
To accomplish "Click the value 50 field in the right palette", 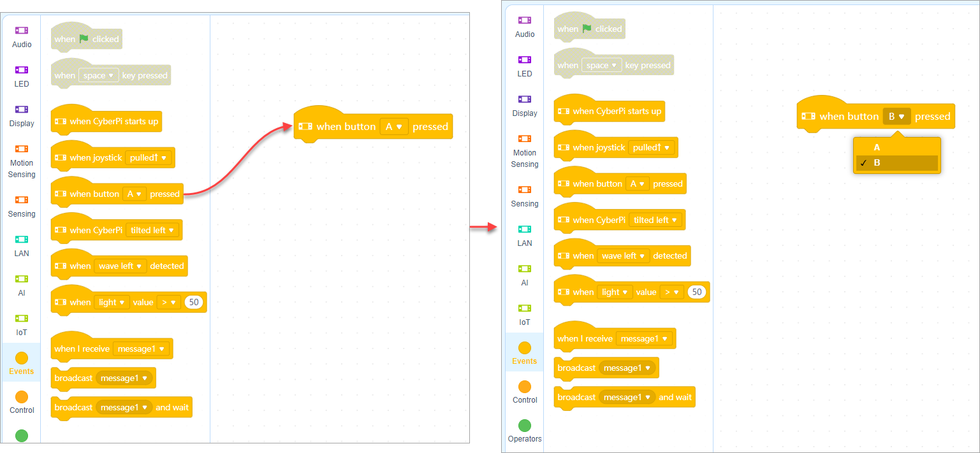I will click(x=697, y=292).
